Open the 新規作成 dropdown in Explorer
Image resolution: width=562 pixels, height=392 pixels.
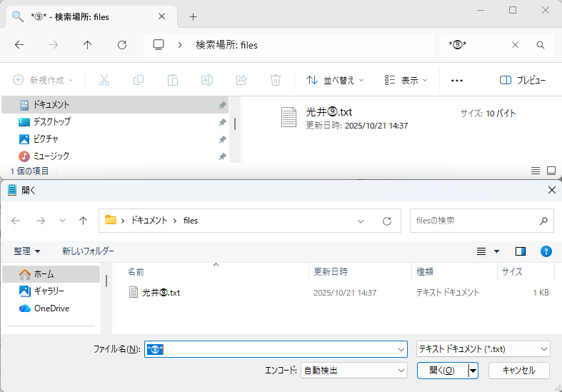pyautogui.click(x=43, y=80)
